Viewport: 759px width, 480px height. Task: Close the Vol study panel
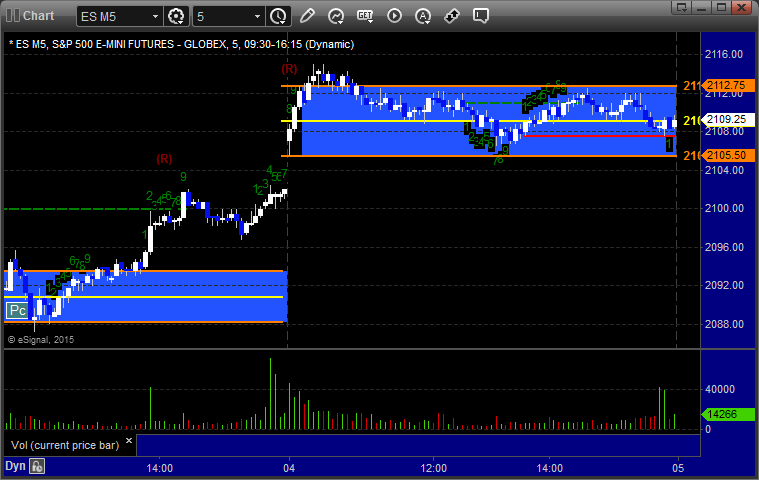(x=129, y=440)
